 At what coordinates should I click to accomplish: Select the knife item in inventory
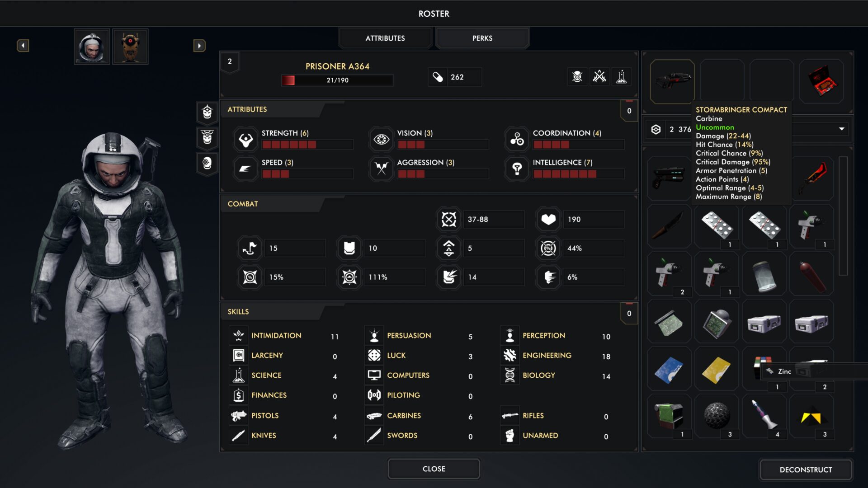[x=669, y=226]
